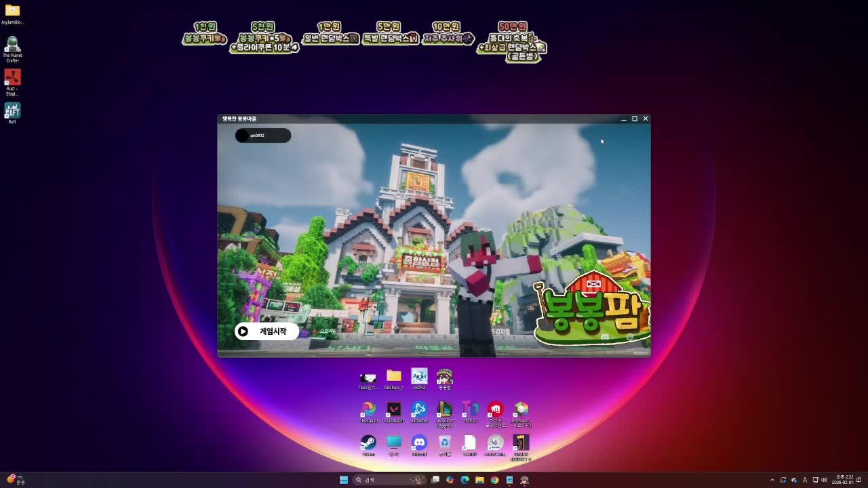
Task: Show hidden system tray icons
Action: click(772, 480)
